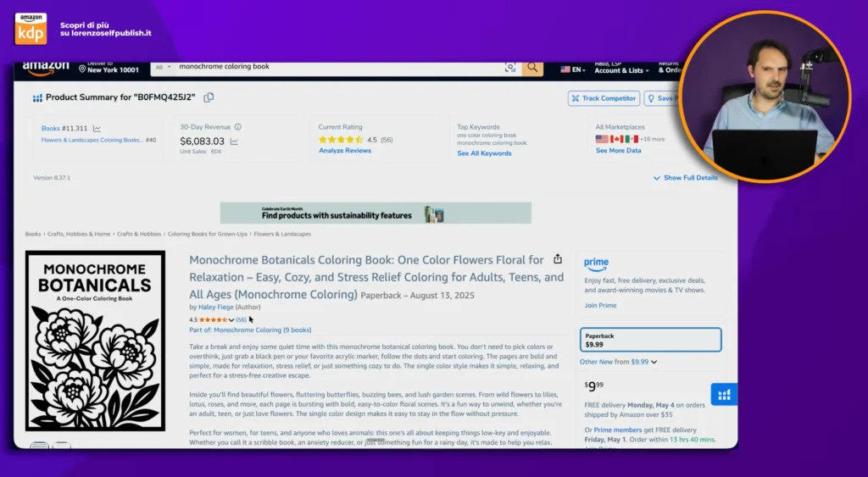Click the Version 8.37.1 label
Viewport: 868px width, 477px height.
[52, 178]
